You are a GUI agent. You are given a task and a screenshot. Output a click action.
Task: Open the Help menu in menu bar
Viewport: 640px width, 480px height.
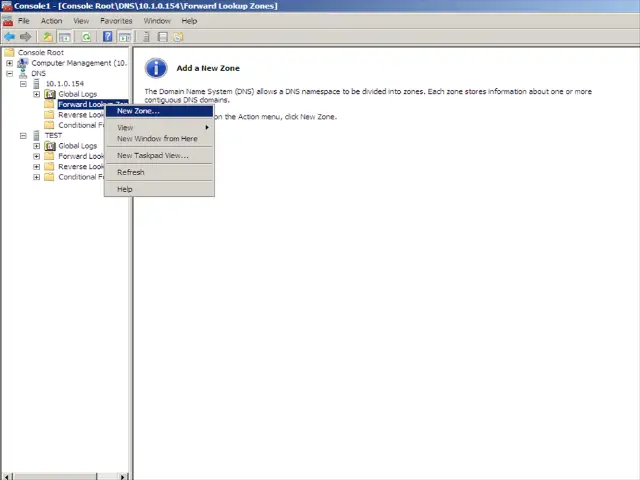[x=189, y=21]
